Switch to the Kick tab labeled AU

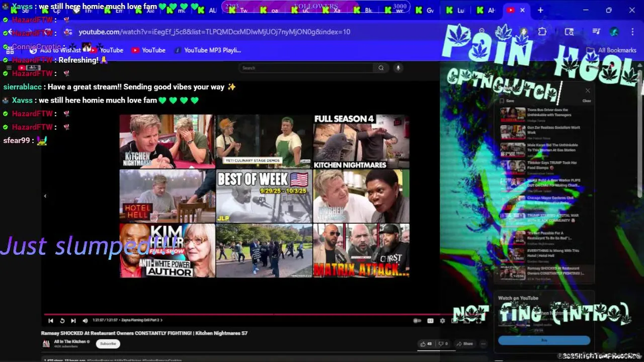pyautogui.click(x=206, y=10)
